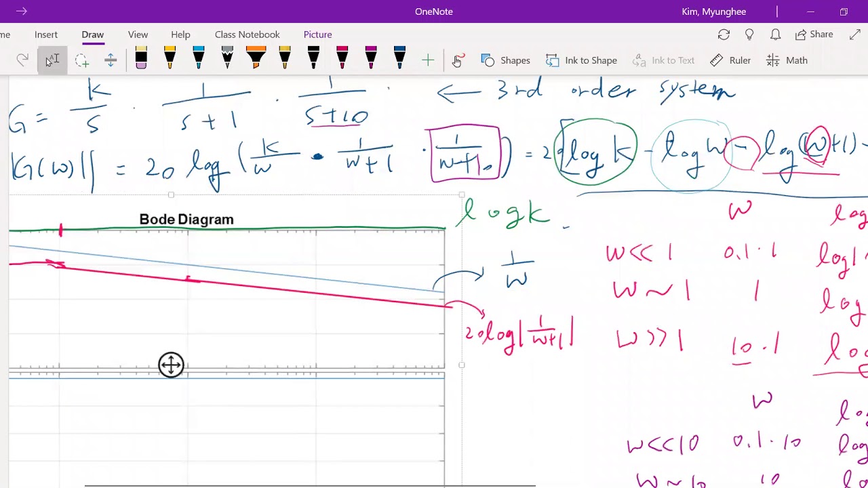The height and width of the screenshot is (488, 868).
Task: Select the black pen
Action: pyautogui.click(x=313, y=58)
